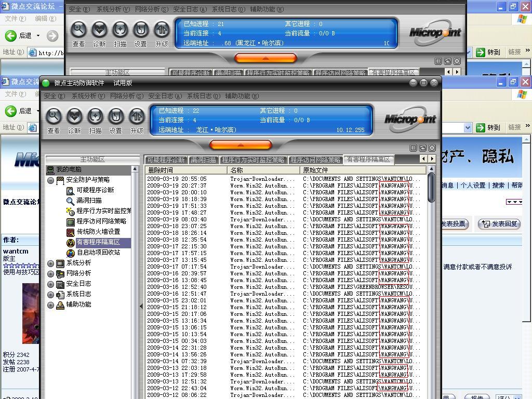532x399 pixels.
Task: Open the Back history dropdown in the top browser window
Action: click(x=38, y=36)
